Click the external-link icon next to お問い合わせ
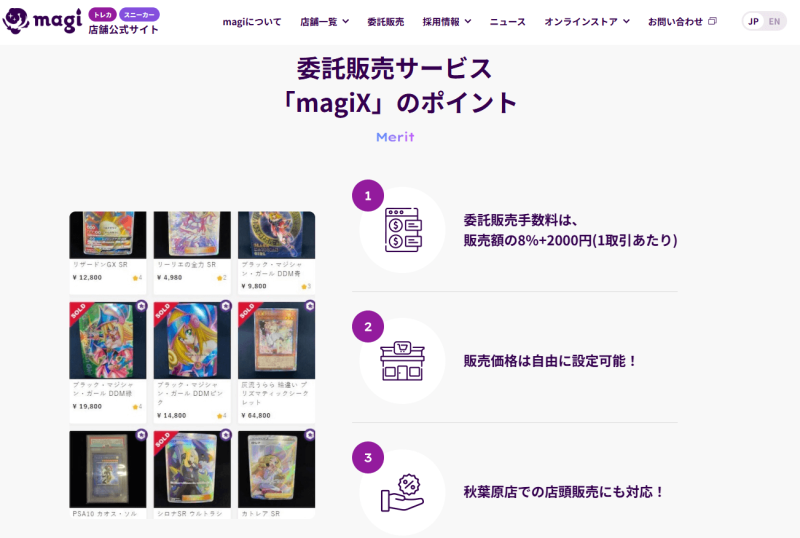This screenshot has height=538, width=800. click(712, 21)
